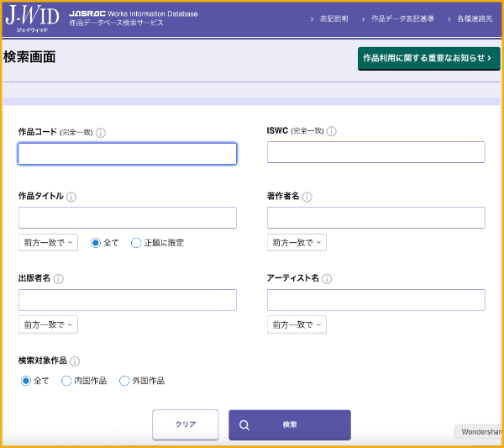504x448 pixels.
Task: Open 表記説明 header link
Action: pos(333,19)
